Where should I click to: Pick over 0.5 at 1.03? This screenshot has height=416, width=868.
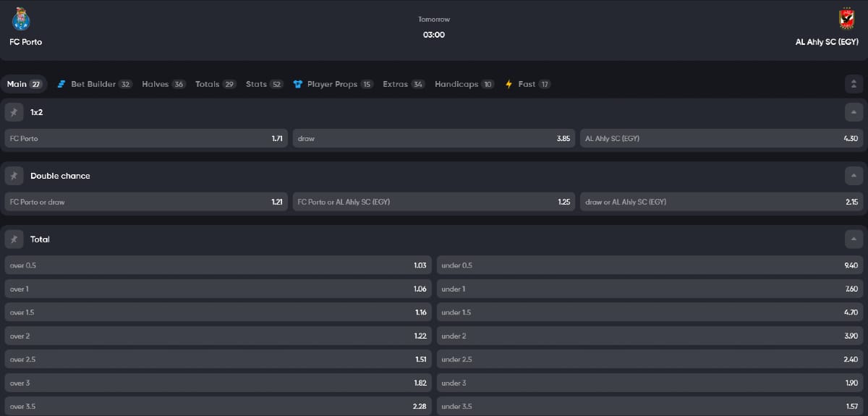(218, 266)
